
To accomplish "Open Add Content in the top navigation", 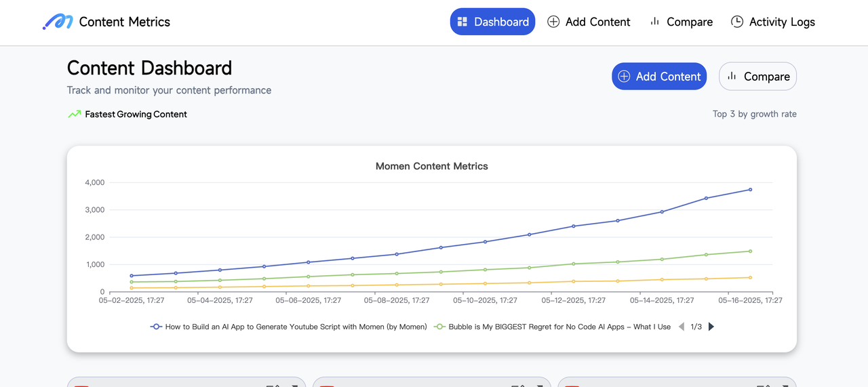I will pyautogui.click(x=589, y=22).
